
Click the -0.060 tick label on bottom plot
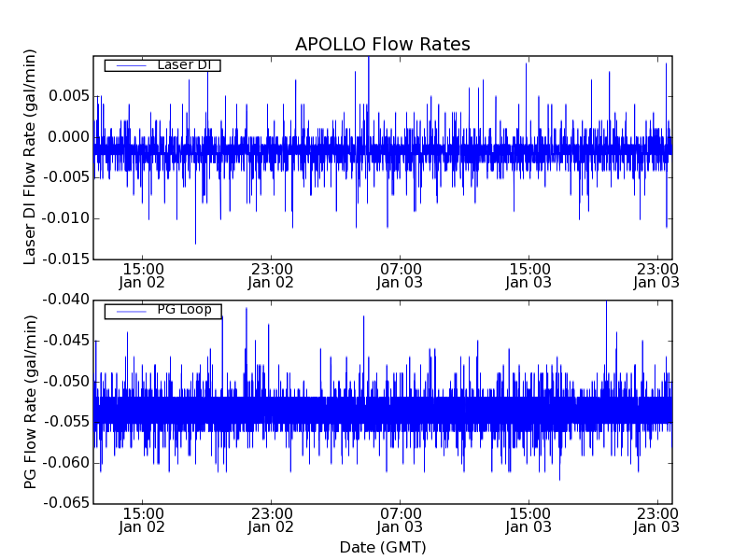(66, 462)
